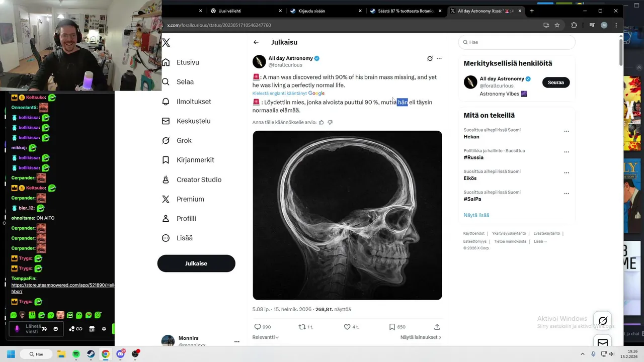Click the Grok icon in the sidebar
The width and height of the screenshot is (644, 362).
point(166,140)
